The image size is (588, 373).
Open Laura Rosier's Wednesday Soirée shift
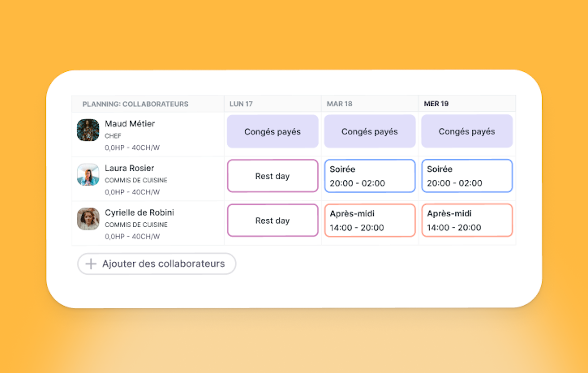click(467, 176)
